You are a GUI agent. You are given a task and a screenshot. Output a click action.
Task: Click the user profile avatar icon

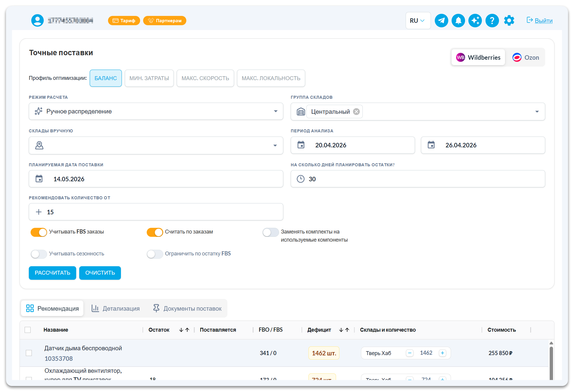pyautogui.click(x=38, y=20)
